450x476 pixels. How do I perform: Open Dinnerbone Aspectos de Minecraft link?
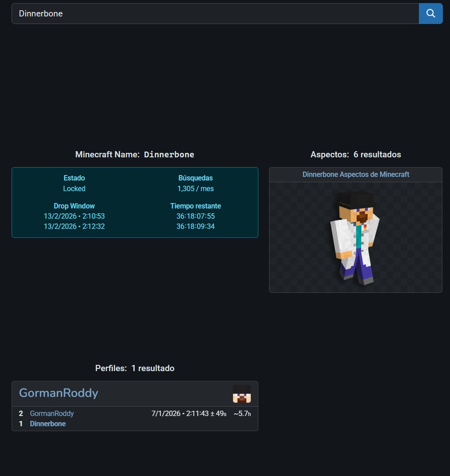[356, 175]
